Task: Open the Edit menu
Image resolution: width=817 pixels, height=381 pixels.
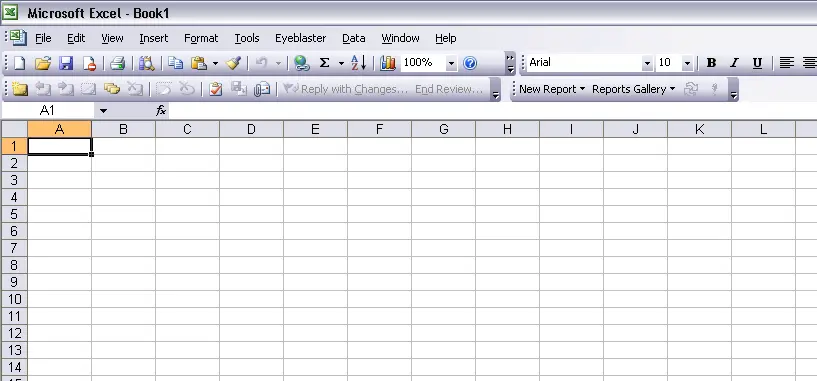Action: click(x=76, y=38)
